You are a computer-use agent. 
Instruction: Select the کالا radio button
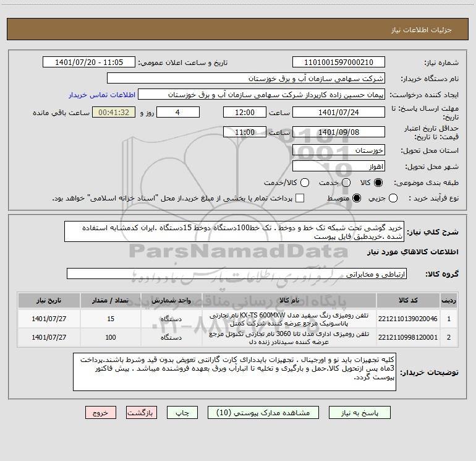(378, 183)
